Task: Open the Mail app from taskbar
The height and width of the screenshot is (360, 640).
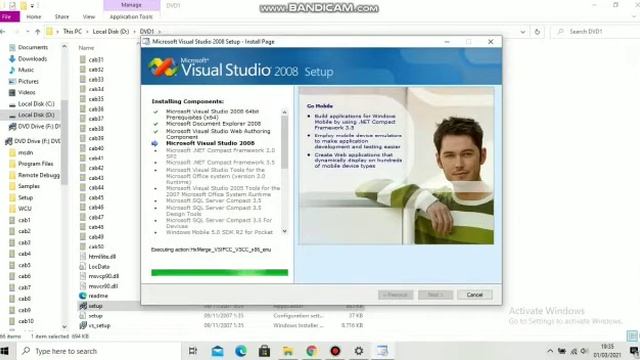Action: pyautogui.click(x=217, y=351)
